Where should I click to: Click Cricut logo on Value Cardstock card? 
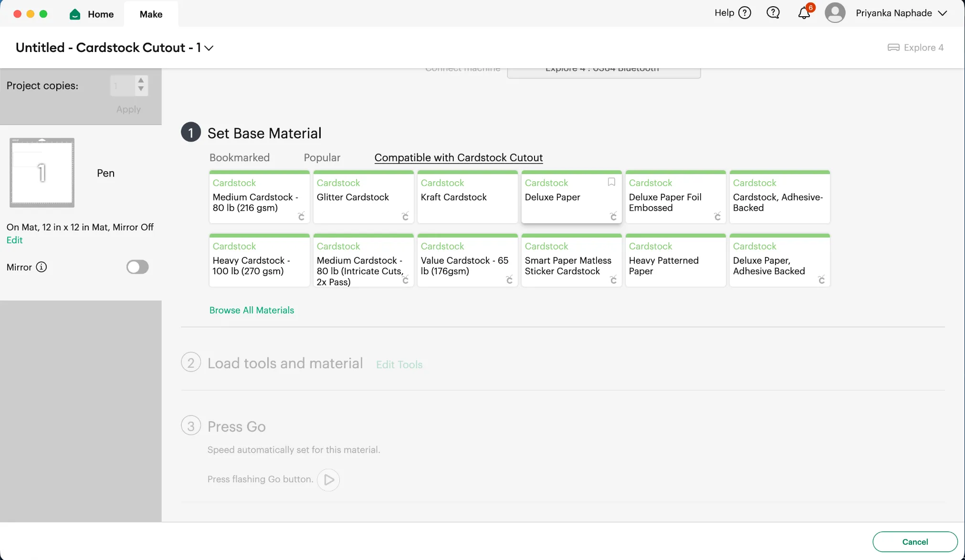(x=509, y=280)
